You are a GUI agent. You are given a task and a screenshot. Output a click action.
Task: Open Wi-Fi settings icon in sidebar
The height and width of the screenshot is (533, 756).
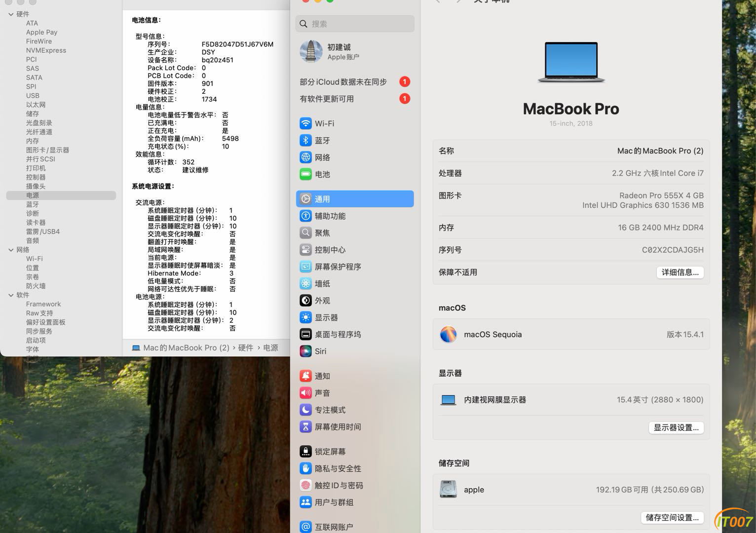pyautogui.click(x=305, y=123)
